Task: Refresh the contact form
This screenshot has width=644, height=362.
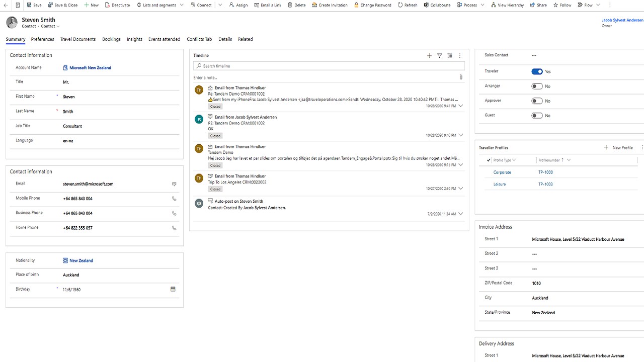Action: tap(408, 5)
